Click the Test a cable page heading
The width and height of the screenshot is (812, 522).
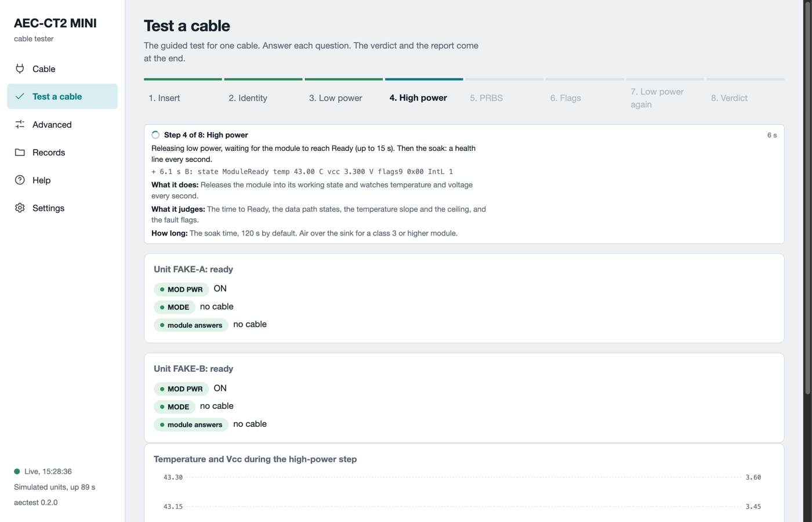click(187, 26)
